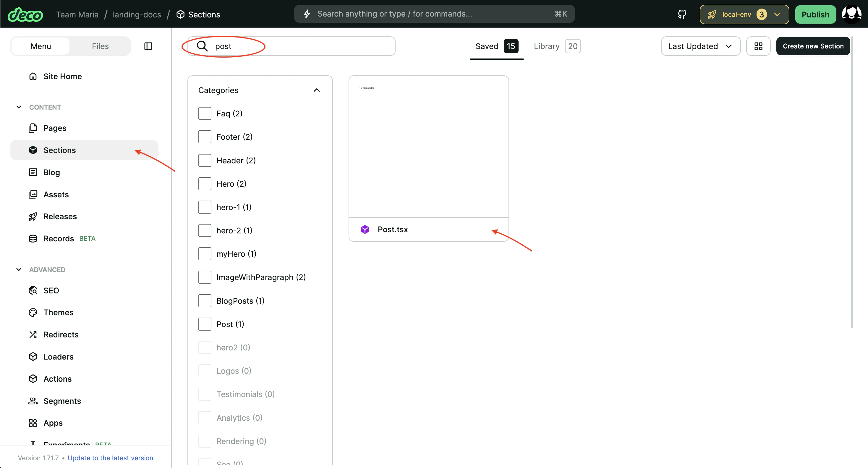The image size is (868, 468).
Task: Open Releases from the rocket icon item
Action: pyautogui.click(x=60, y=216)
